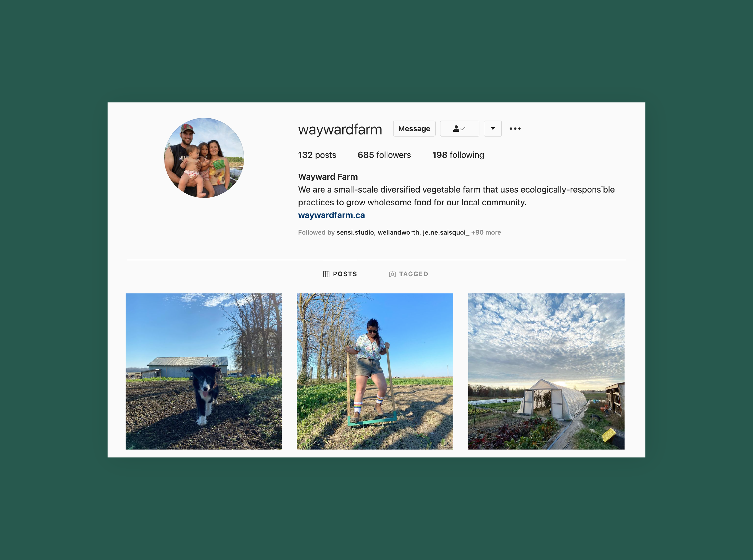Open the greenhouse under clouds post

(546, 372)
